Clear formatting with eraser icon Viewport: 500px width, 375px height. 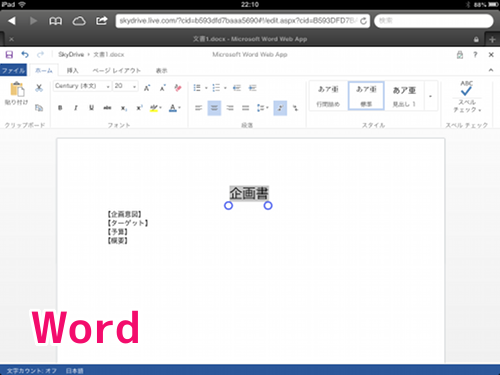(178, 88)
